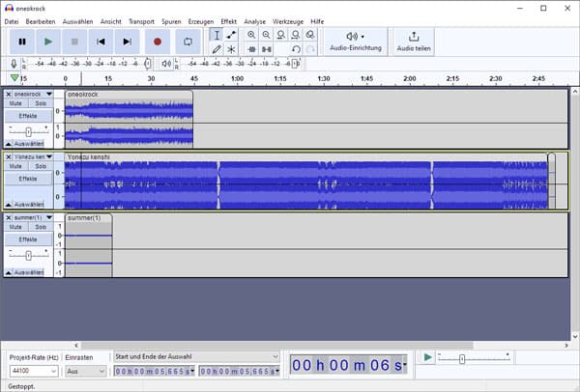Start recording with the red Record button
This screenshot has width=580, height=392.
pyautogui.click(x=158, y=42)
